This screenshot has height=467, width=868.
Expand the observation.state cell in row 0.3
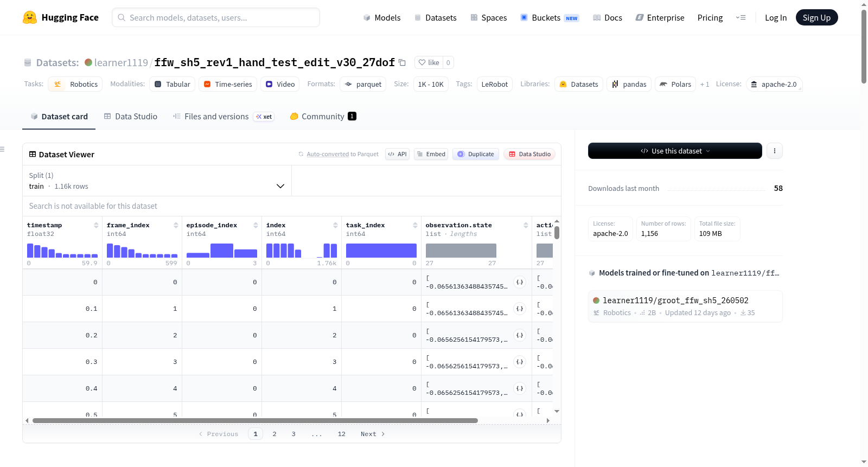pos(520,362)
